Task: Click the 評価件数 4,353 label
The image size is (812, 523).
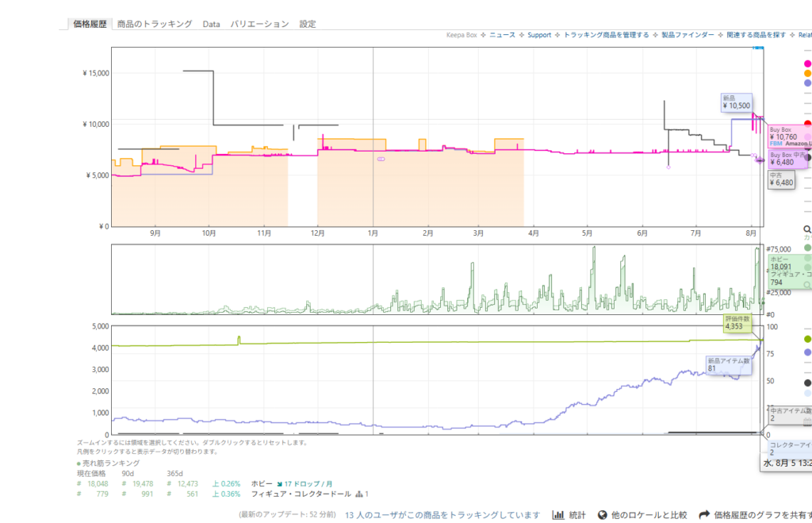Action: click(x=737, y=323)
